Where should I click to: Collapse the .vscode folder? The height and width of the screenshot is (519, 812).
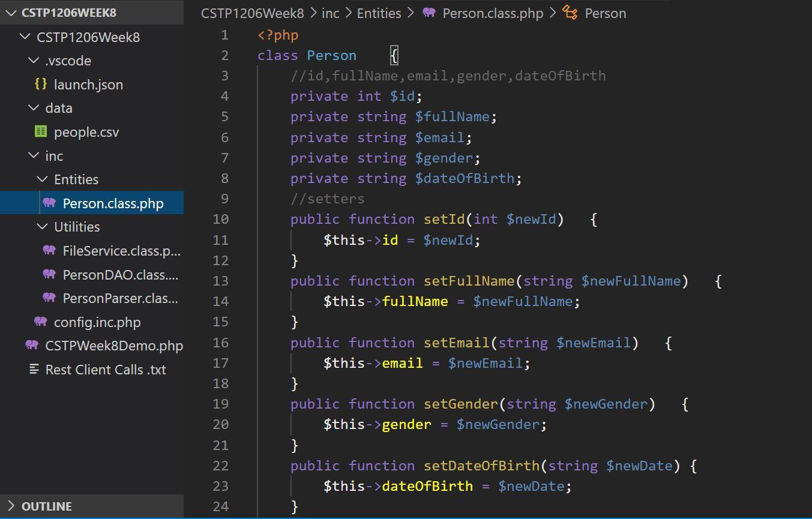tap(33, 61)
